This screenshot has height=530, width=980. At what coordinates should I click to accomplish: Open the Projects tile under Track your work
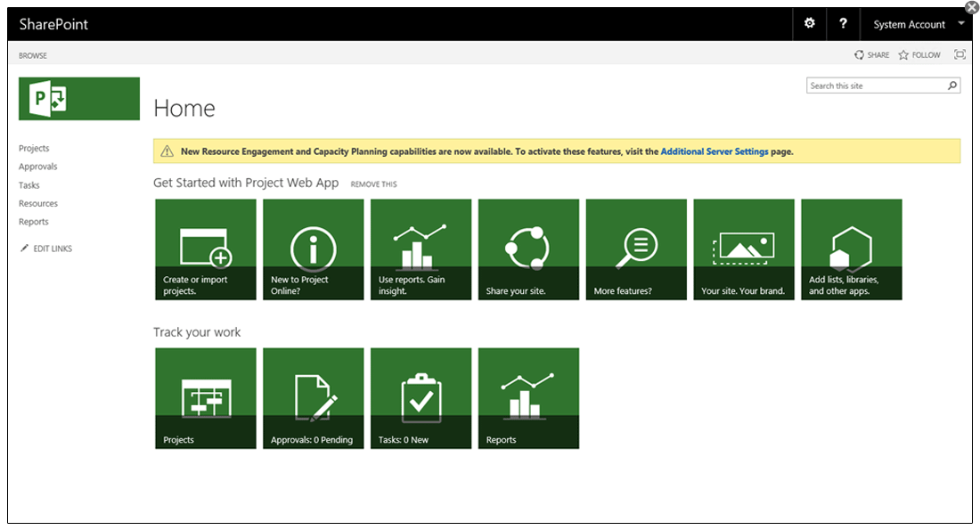[x=206, y=398]
